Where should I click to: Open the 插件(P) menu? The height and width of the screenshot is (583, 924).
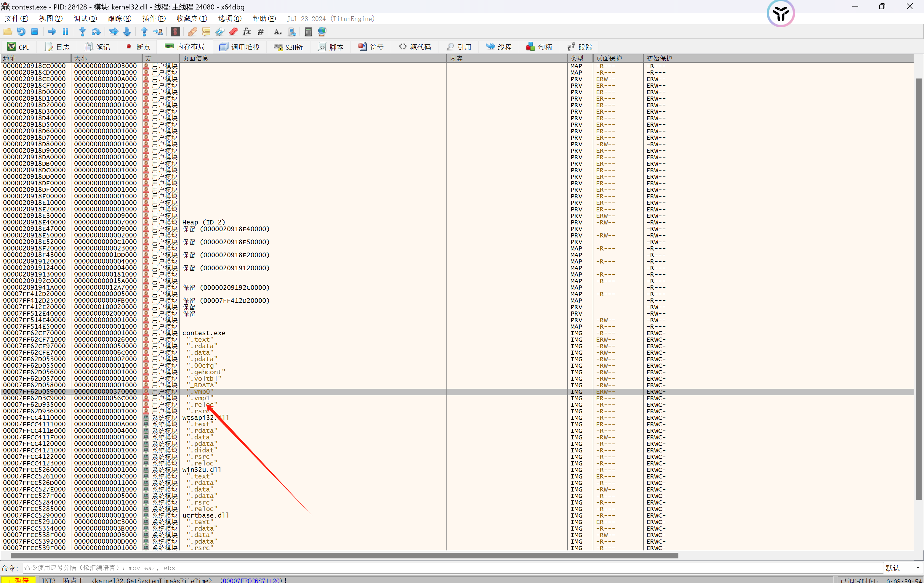tap(154, 18)
